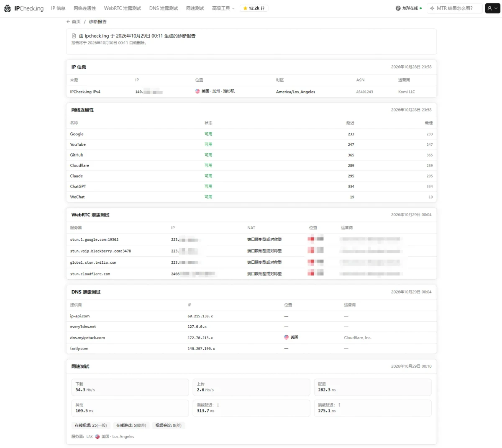Viewport: 502px width, 448px height.
Task: Click the 诊断报告 breadcrumb text
Action: 97,21
